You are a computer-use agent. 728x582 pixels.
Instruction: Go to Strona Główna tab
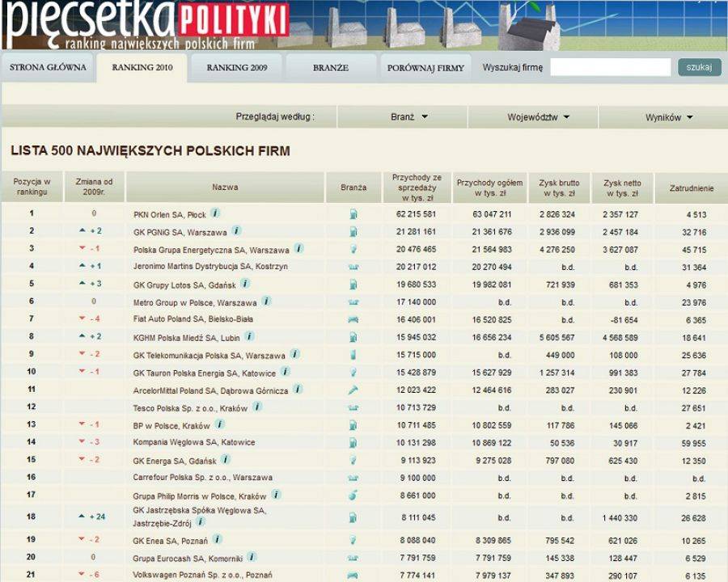[x=48, y=67]
